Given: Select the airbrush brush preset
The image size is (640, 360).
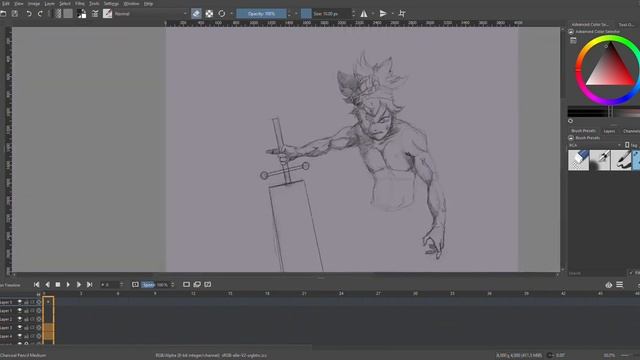Looking at the screenshot, I should 600,160.
